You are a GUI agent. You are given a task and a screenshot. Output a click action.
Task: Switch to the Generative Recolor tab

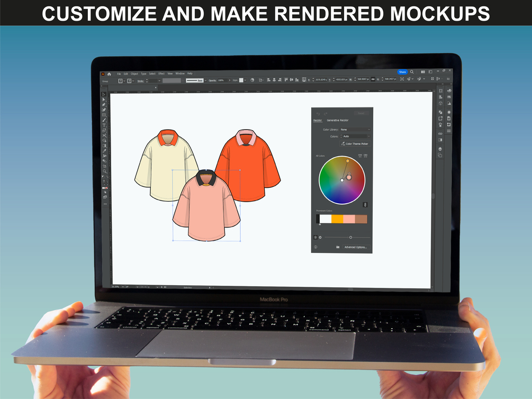(338, 120)
